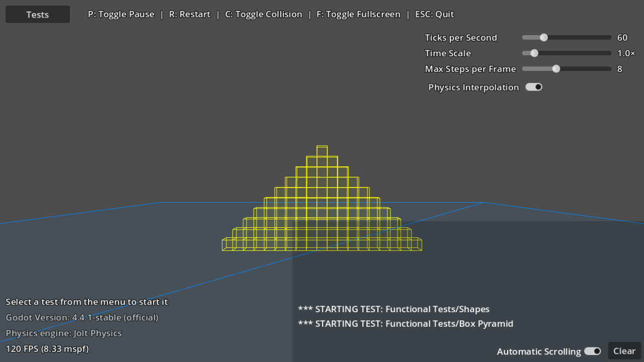The image size is (644, 362).
Task: Click the 120 FPS counter text
Action: pyautogui.click(x=47, y=348)
